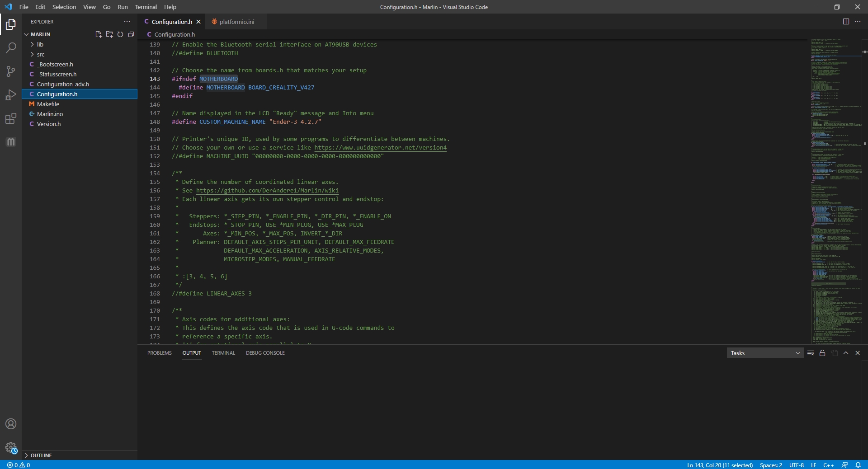
Task: Open Explorer more actions ellipsis
Action: [x=127, y=22]
